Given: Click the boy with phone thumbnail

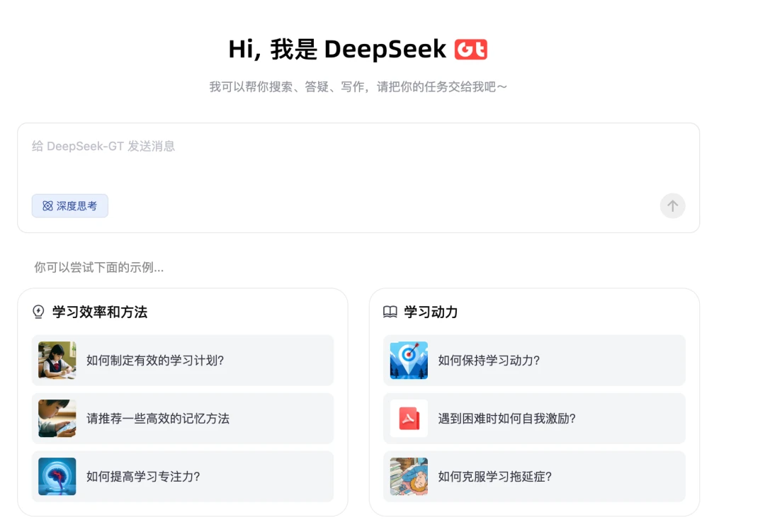Looking at the screenshot, I should (x=57, y=418).
